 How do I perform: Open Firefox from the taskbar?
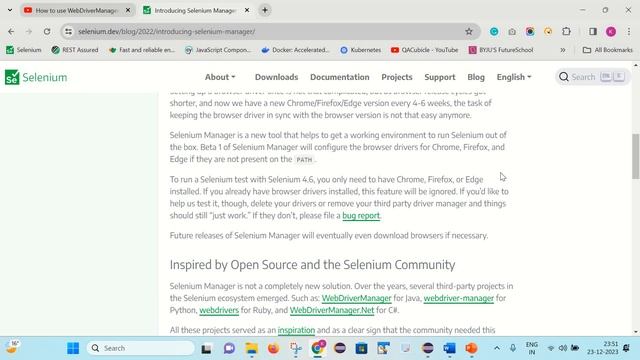pyautogui.click(x=273, y=348)
